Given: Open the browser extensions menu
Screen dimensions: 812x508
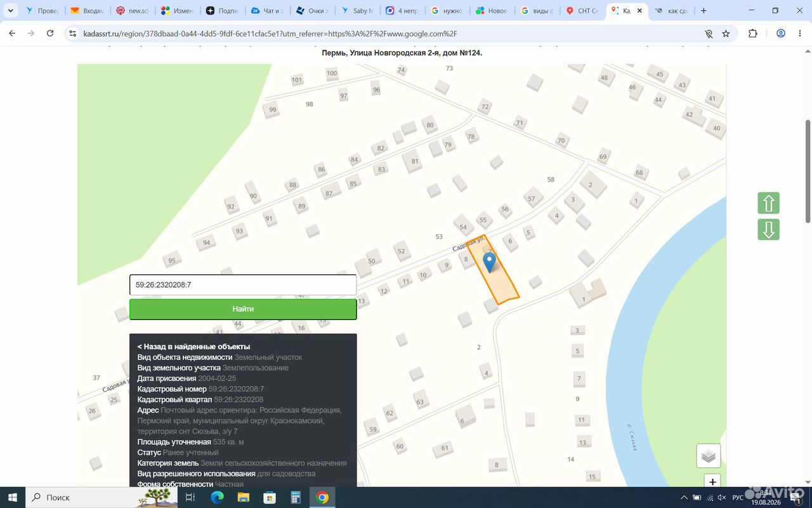Looking at the screenshot, I should click(x=753, y=34).
